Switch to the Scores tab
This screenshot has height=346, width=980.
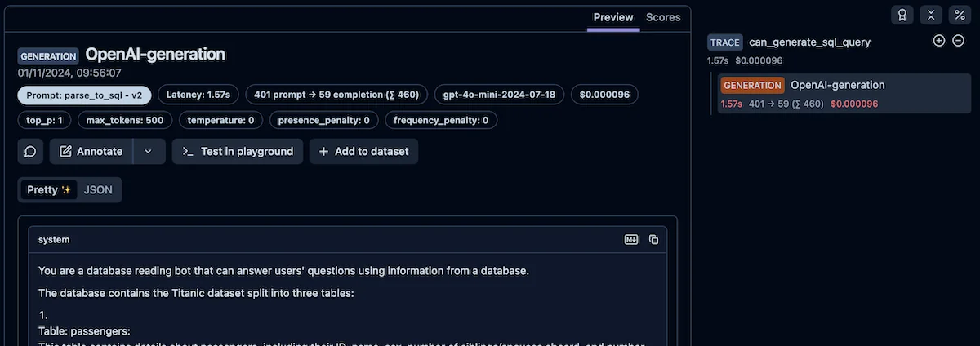[663, 17]
